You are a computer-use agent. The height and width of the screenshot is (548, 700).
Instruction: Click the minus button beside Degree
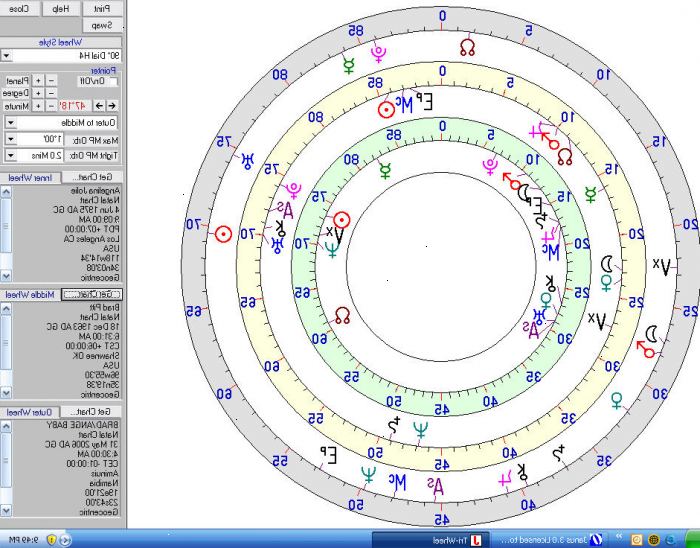(52, 93)
